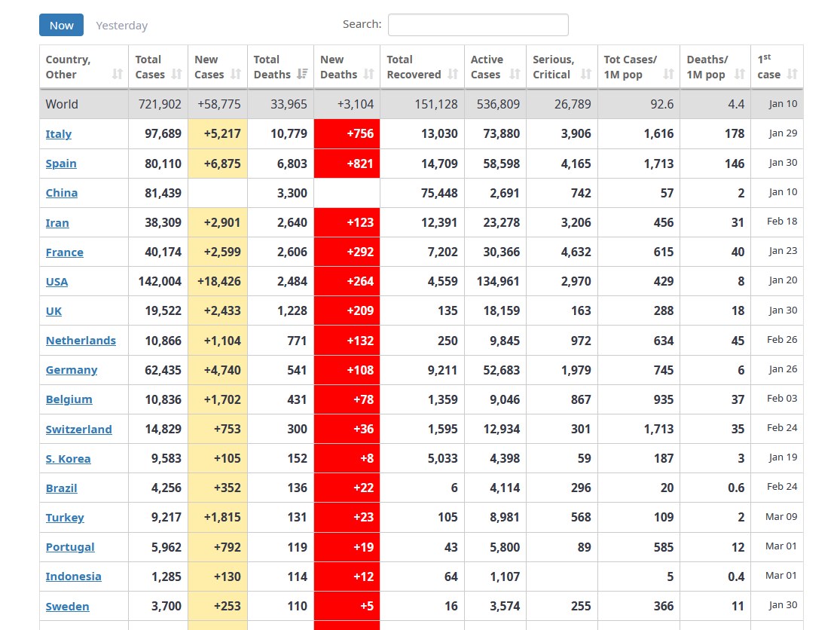This screenshot has width=840, height=630.
Task: Click sort arrows icon in Serious, Critical column
Action: 586,74
